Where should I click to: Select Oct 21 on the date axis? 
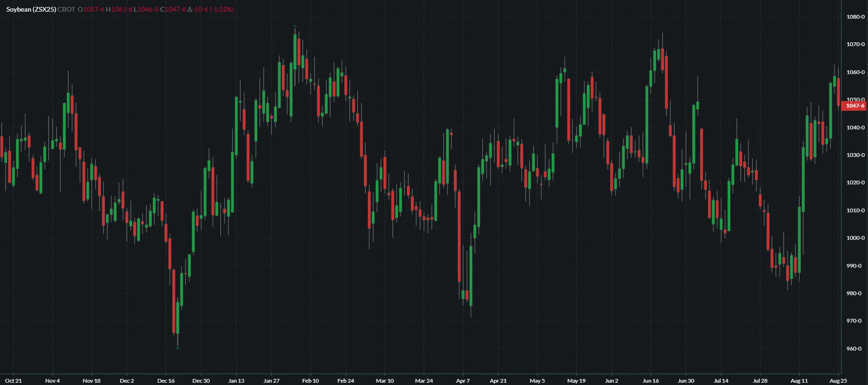point(13,381)
